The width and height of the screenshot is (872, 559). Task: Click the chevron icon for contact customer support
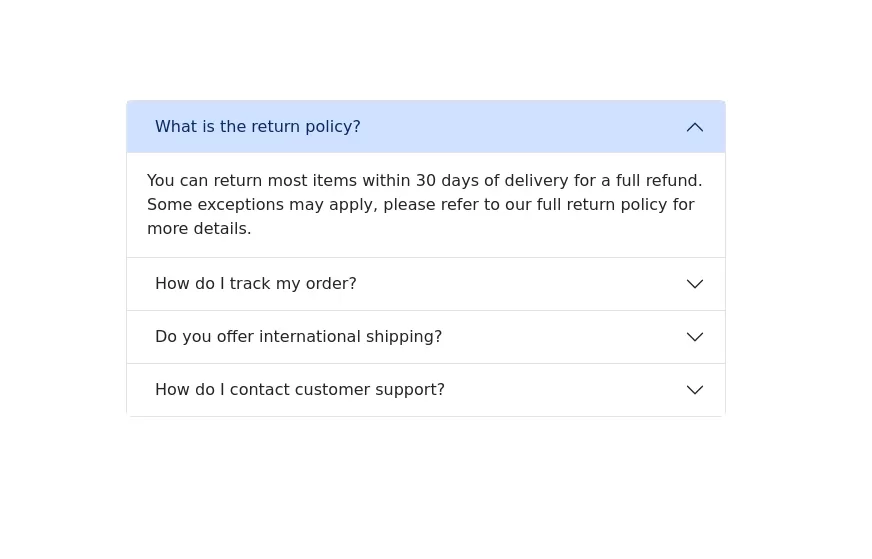click(x=694, y=390)
